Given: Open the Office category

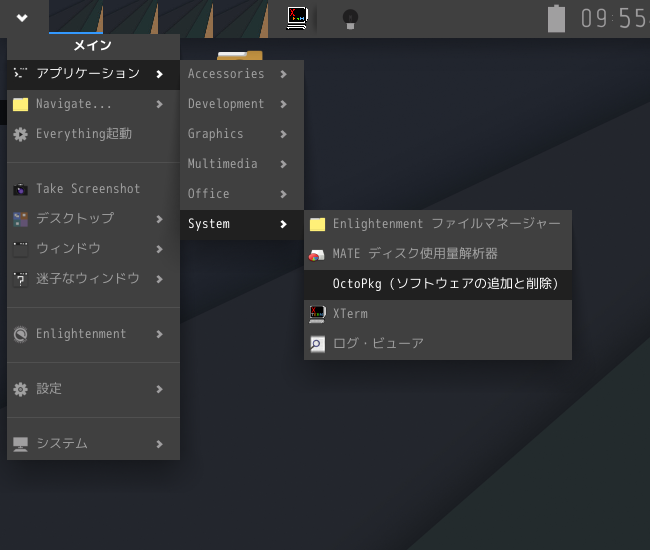Looking at the screenshot, I should click(x=242, y=194).
